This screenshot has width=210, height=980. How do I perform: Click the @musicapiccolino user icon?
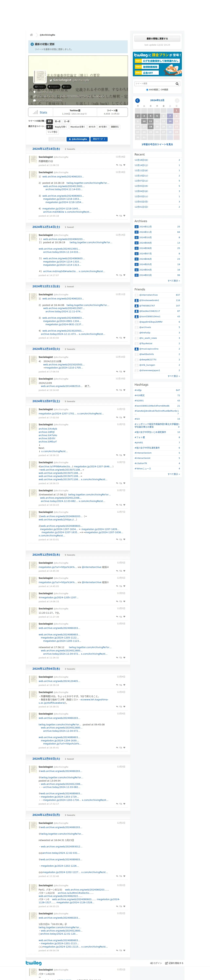point(136,349)
